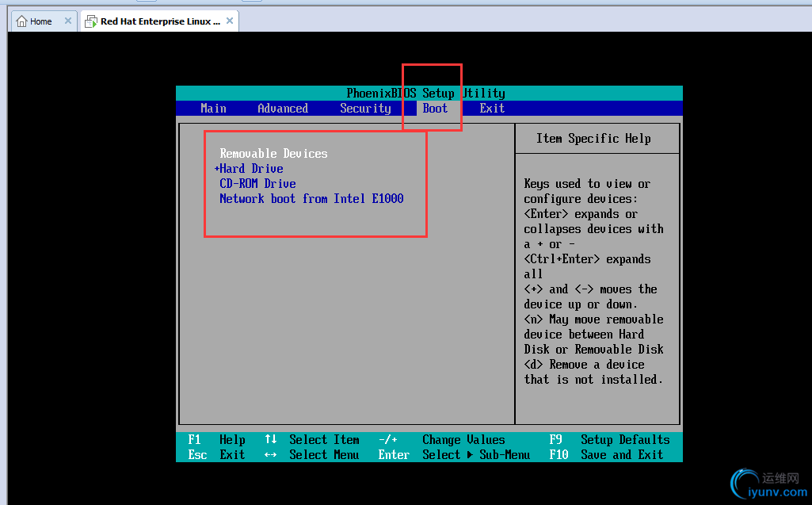
Task: Open the Security BIOS menu
Action: click(365, 109)
